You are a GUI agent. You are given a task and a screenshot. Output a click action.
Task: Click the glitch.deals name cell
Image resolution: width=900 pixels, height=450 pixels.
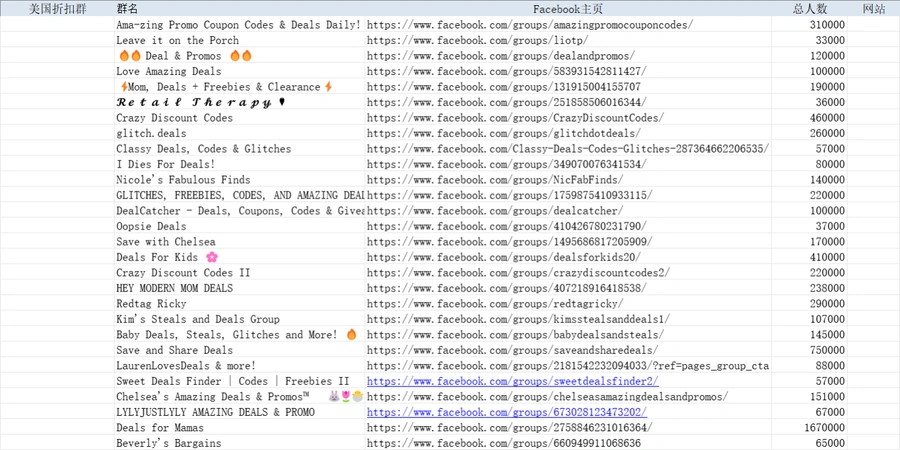(240, 133)
